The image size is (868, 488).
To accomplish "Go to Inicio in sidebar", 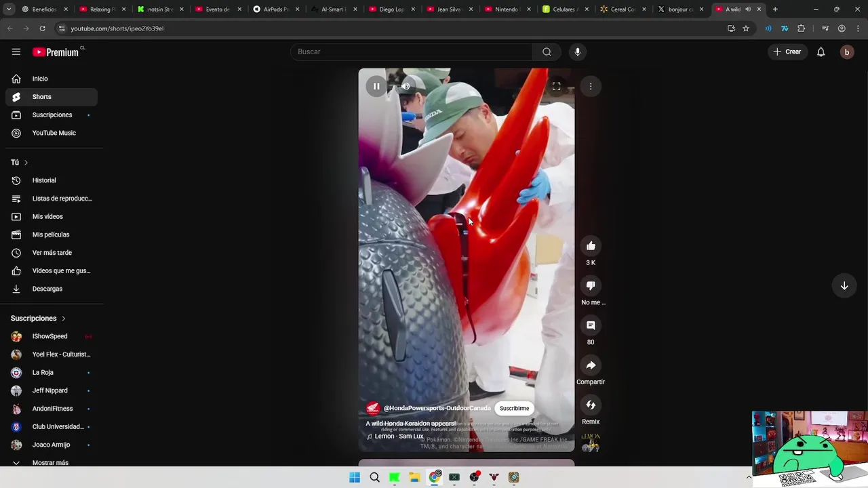I will pyautogui.click(x=52, y=79).
